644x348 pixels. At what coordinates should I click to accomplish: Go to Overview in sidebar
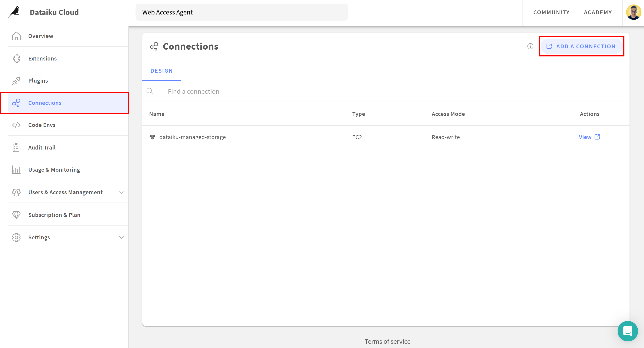(x=68, y=36)
